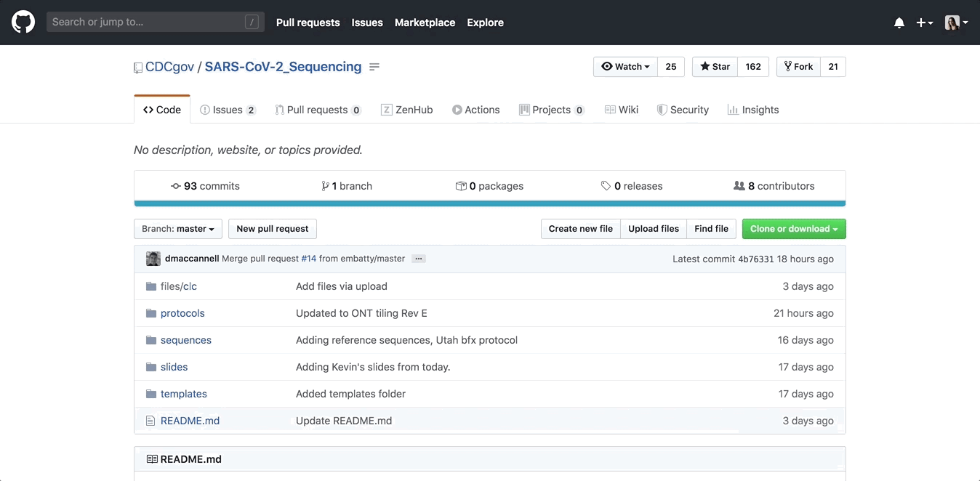Open Pull requests in the top navigation
The image size is (980, 481).
coord(308,23)
